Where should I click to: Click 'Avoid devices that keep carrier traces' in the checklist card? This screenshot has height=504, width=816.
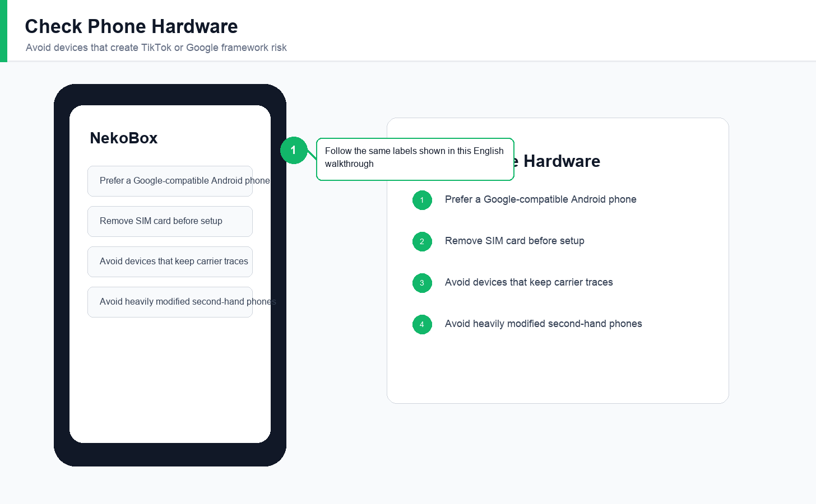coord(529,282)
